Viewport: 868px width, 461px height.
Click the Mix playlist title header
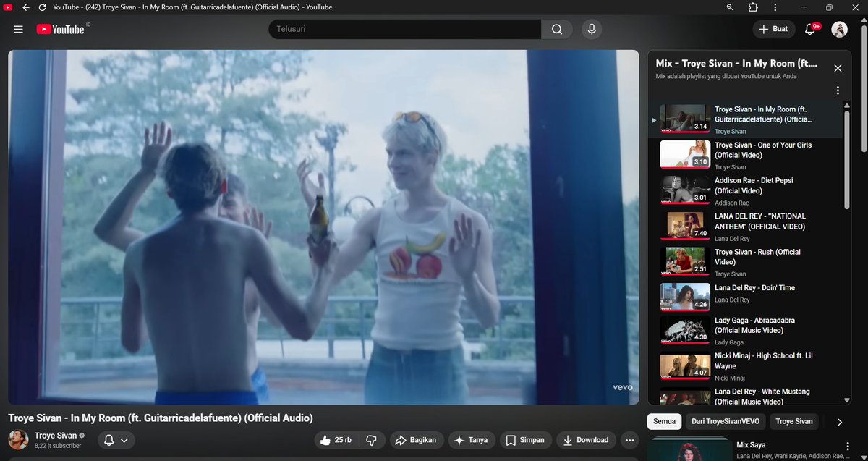(x=736, y=64)
